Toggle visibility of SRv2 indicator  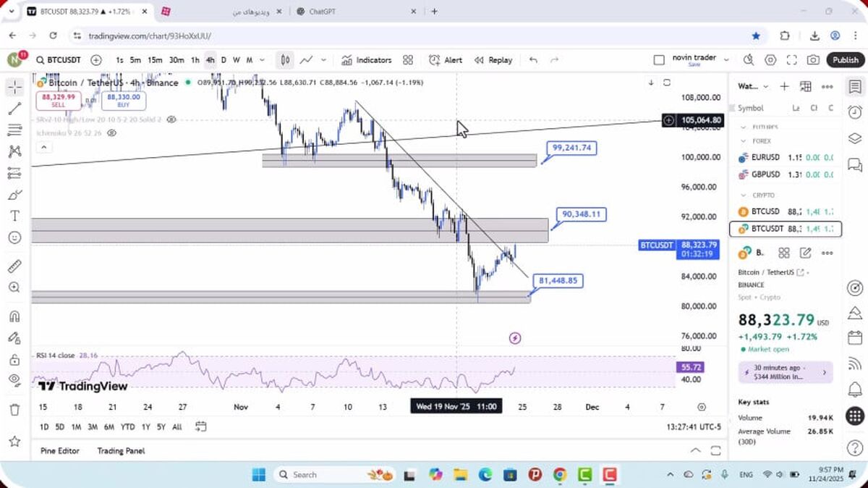pos(171,119)
